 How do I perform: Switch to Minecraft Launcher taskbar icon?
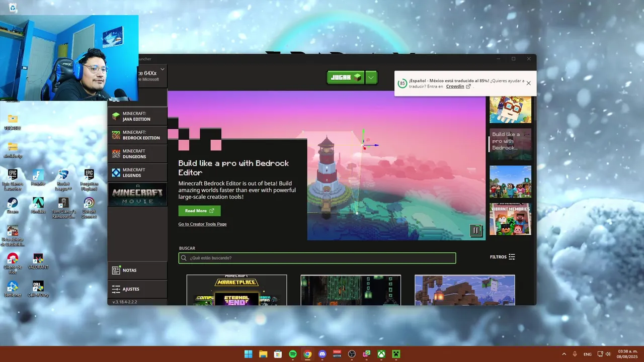(x=396, y=354)
